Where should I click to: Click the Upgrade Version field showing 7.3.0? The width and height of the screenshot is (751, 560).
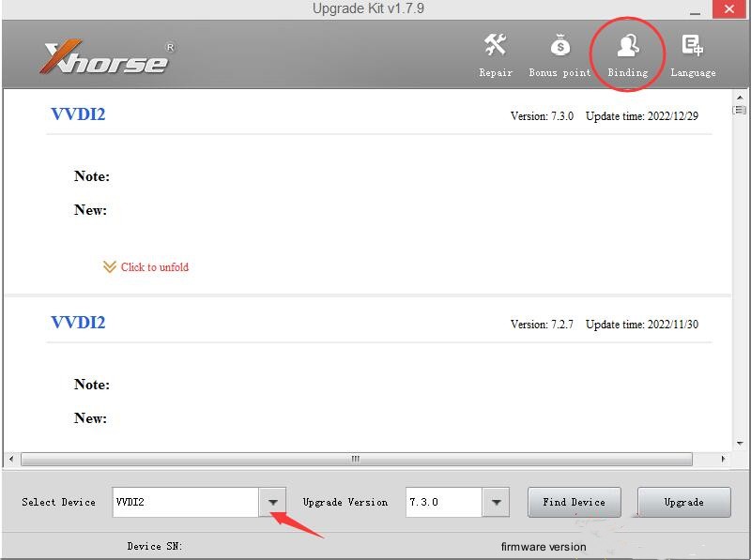pos(443,502)
